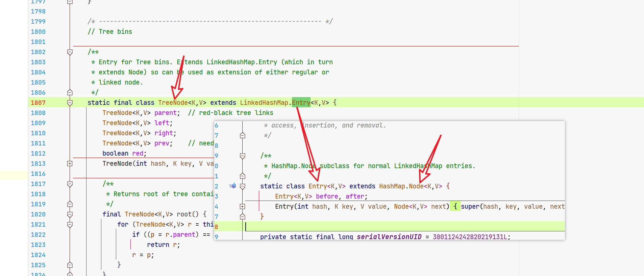Screen dimensions: 644x276
Task: Click the fold end marker beside the popup's closing brace
Action: pos(243,216)
